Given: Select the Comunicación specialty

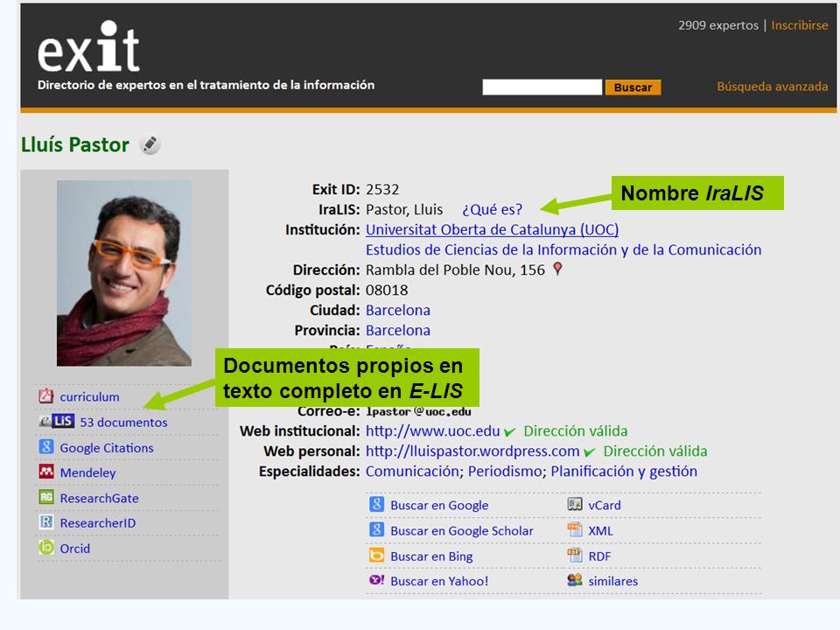Looking at the screenshot, I should [412, 472].
